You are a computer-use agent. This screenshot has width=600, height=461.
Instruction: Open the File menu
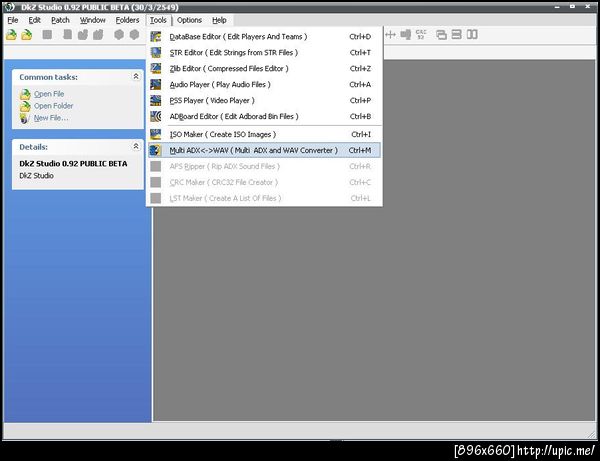pyautogui.click(x=13, y=20)
